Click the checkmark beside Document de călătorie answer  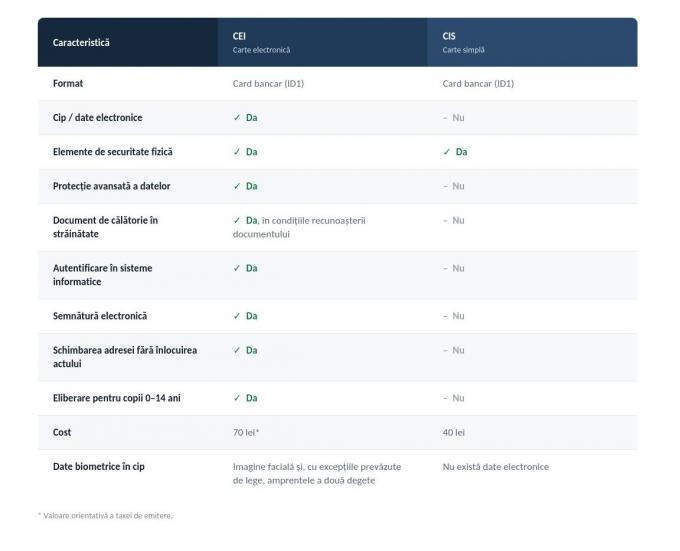237,220
